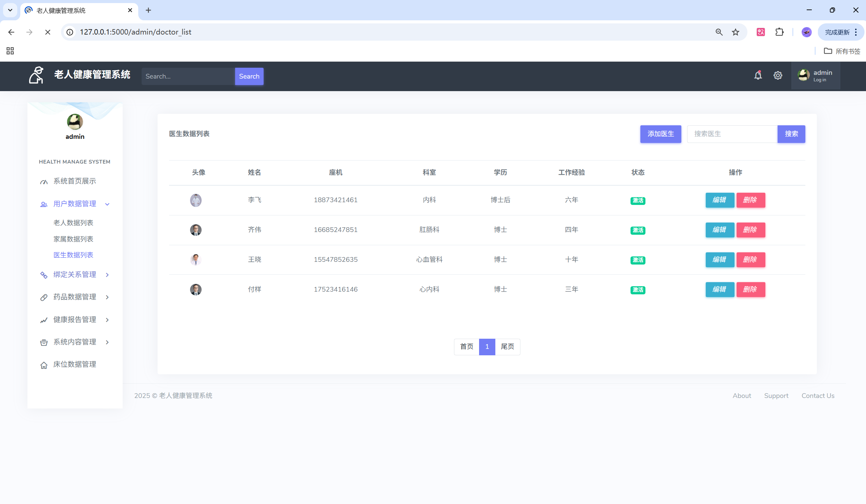
Task: Click 李飞's avatar thumbnail
Action: [x=195, y=200]
